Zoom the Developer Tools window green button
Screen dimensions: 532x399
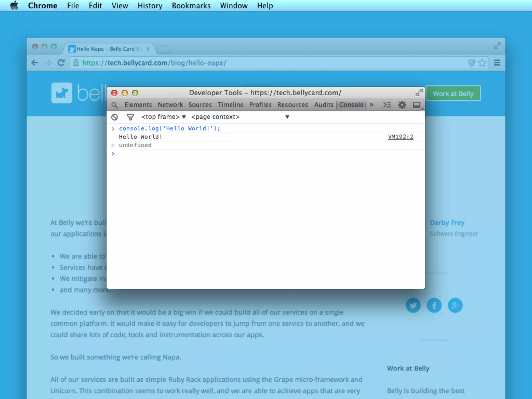[135, 93]
